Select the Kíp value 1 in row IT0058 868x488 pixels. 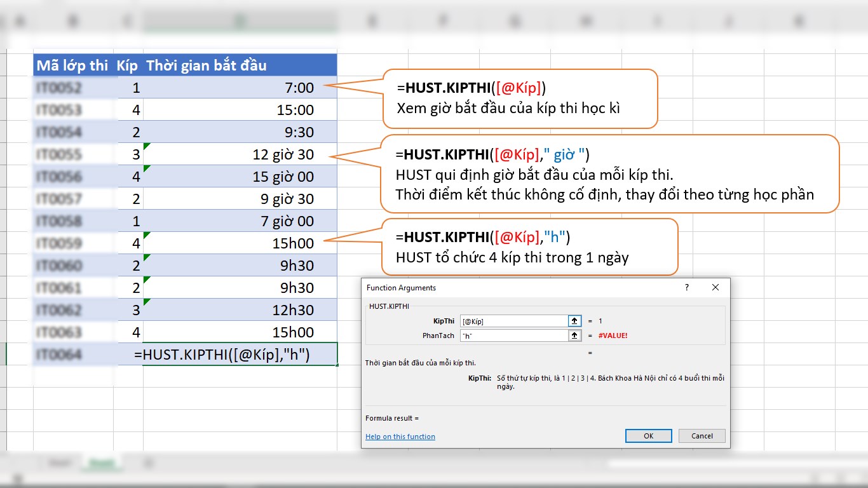point(128,221)
